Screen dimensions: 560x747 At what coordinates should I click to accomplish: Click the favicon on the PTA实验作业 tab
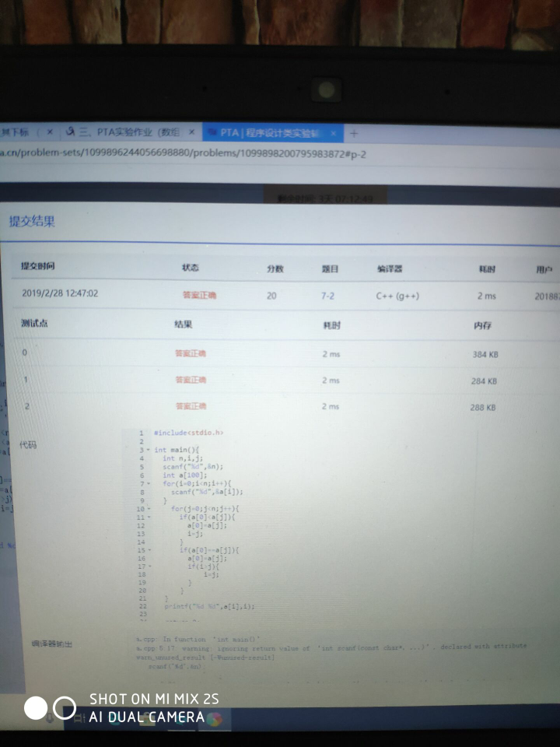click(71, 132)
